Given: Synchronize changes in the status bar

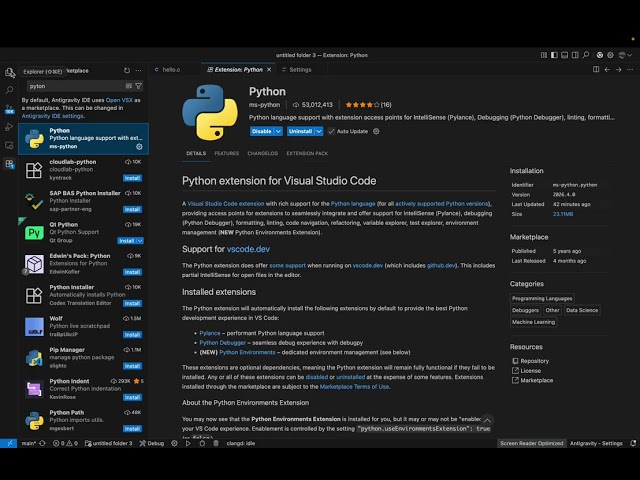Looking at the screenshot, I should 42,443.
